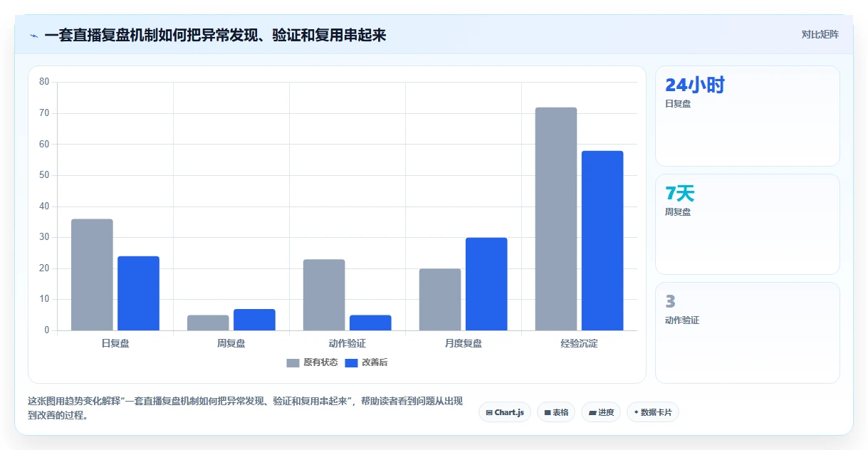This screenshot has height=450, width=868.
Task: Toggle the 改善后 legend entry
Action: click(366, 362)
